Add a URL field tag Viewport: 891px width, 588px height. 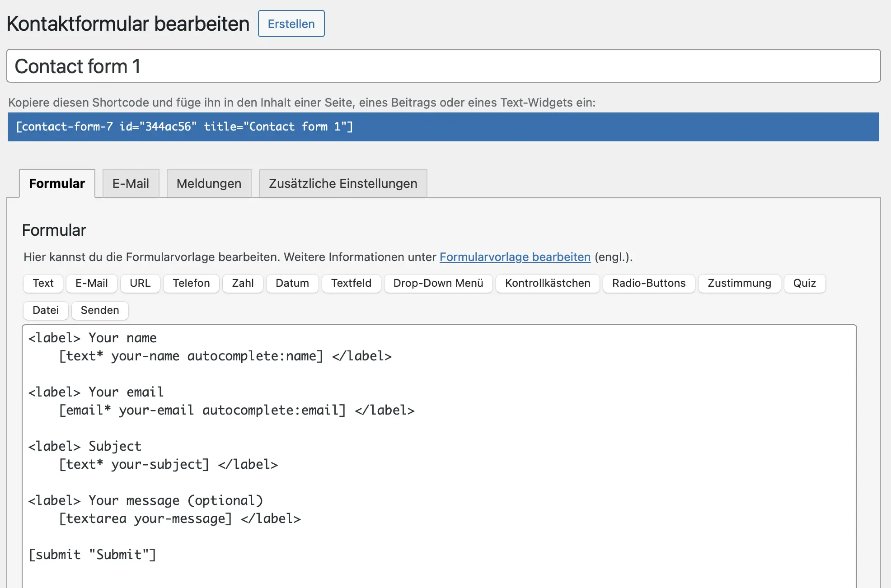click(140, 283)
